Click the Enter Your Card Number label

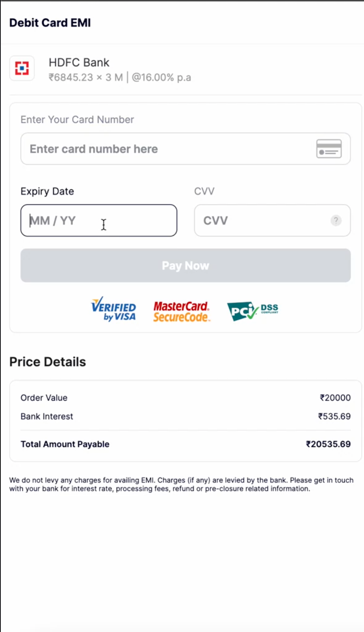point(77,119)
